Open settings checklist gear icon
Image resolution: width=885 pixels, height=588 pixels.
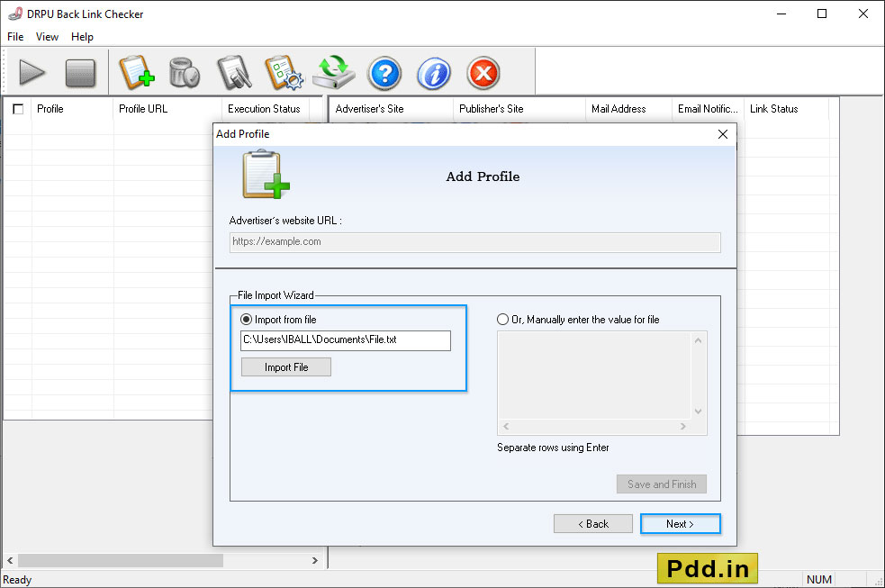(284, 72)
